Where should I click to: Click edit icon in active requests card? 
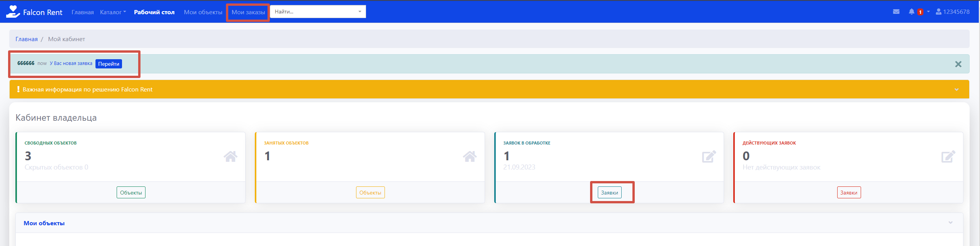(948, 156)
